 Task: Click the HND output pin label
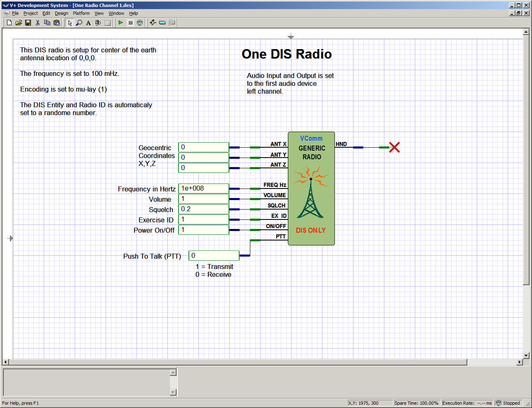coord(341,144)
